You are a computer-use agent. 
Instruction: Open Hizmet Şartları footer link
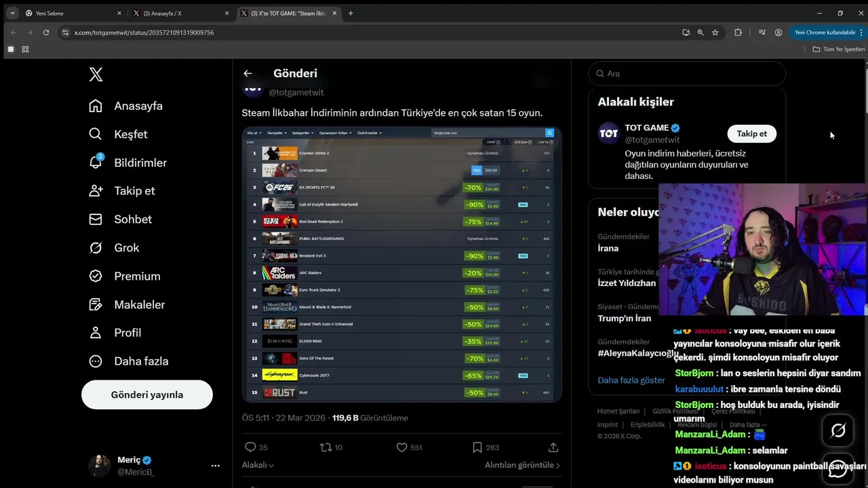(618, 411)
